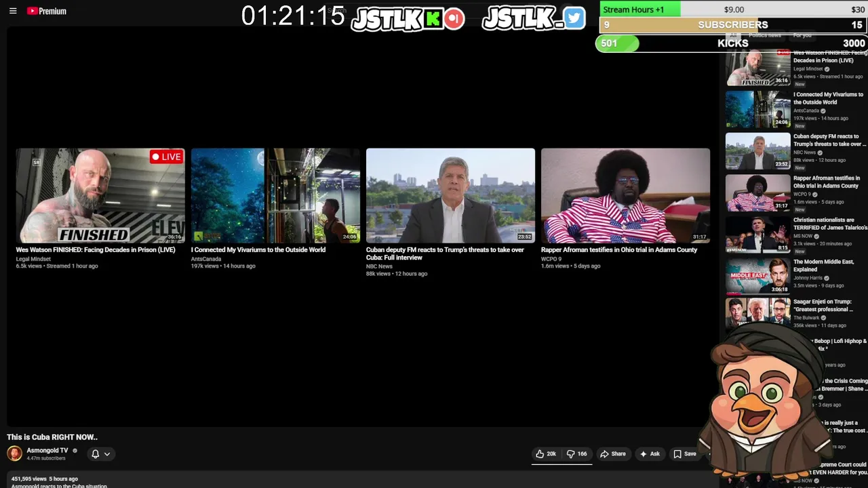Click the SUBSCRIBERS goal bar
868x488 pixels.
(732, 25)
